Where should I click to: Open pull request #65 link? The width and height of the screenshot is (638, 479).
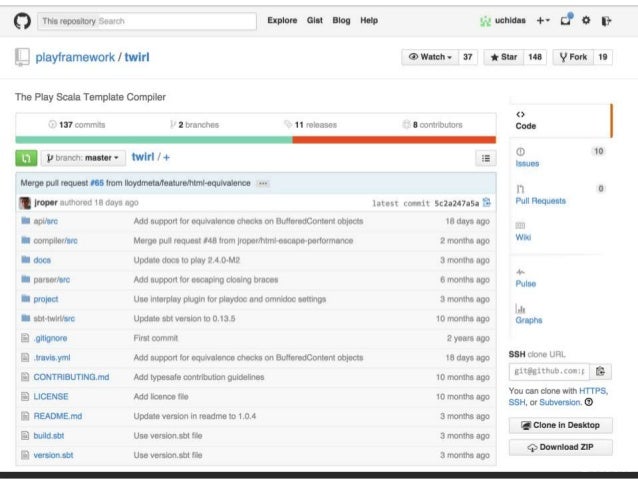(97, 183)
